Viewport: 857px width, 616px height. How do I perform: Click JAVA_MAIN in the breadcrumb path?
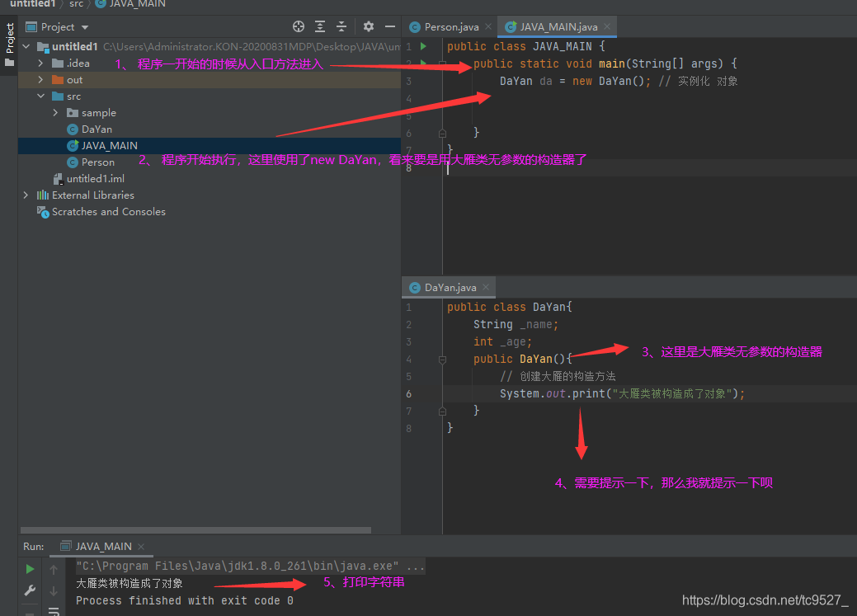click(x=130, y=4)
